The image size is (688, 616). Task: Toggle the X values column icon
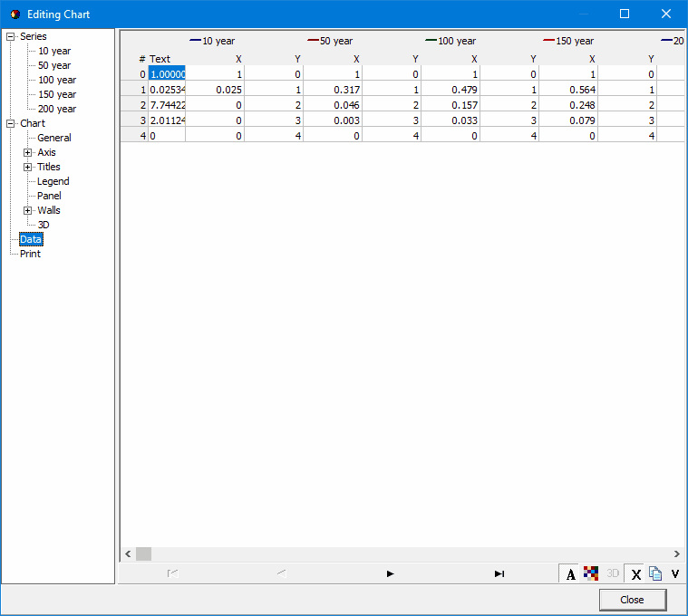coord(635,573)
